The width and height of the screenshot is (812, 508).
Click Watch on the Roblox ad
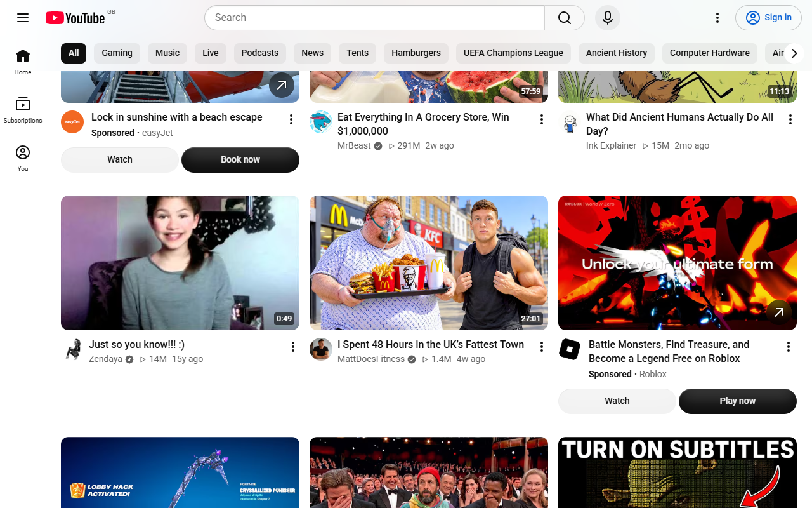tap(617, 401)
